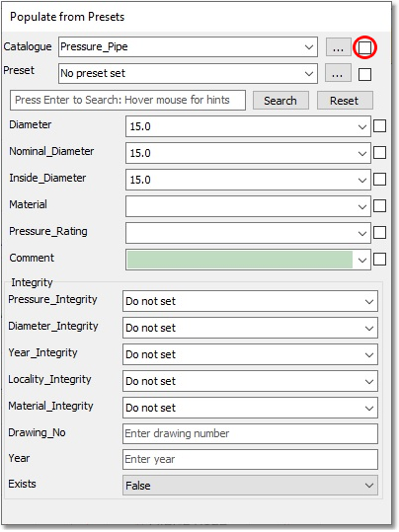Click the Search button

280,101
